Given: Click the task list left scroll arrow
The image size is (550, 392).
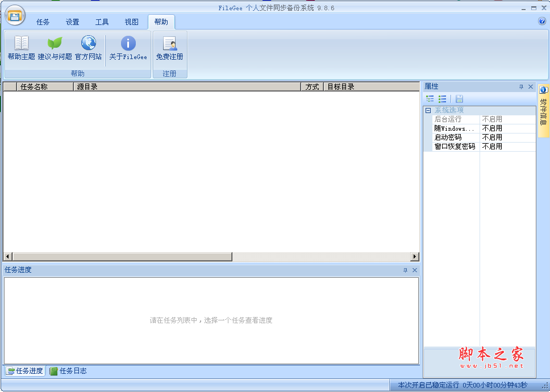Looking at the screenshot, I should coord(7,257).
